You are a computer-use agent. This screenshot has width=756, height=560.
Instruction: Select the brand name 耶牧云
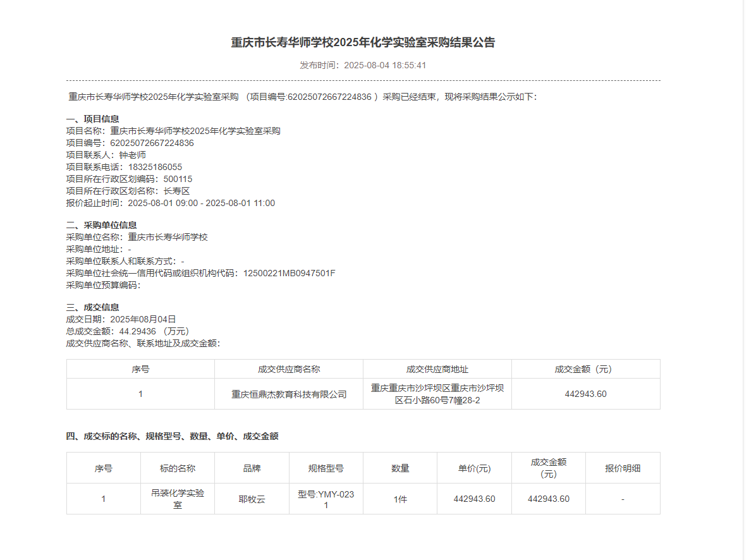click(252, 498)
